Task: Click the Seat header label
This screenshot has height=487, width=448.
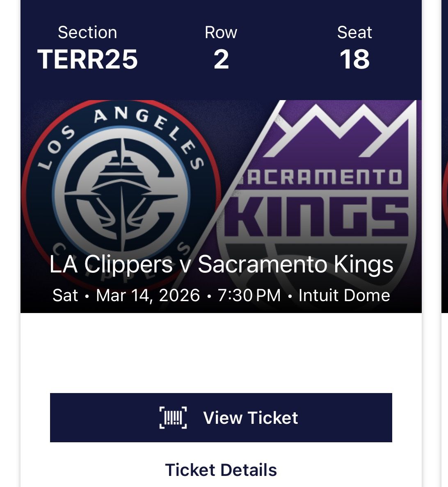Action: coord(354,32)
